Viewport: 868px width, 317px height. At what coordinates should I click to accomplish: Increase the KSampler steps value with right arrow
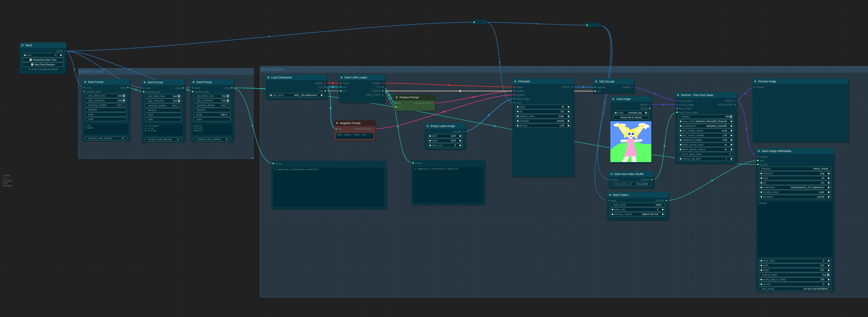[x=568, y=107]
